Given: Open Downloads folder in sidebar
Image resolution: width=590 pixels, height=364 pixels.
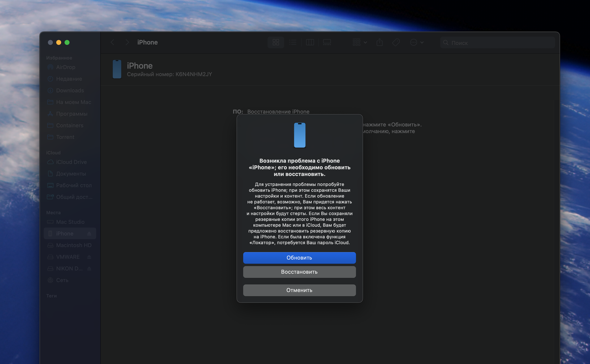Looking at the screenshot, I should [70, 90].
